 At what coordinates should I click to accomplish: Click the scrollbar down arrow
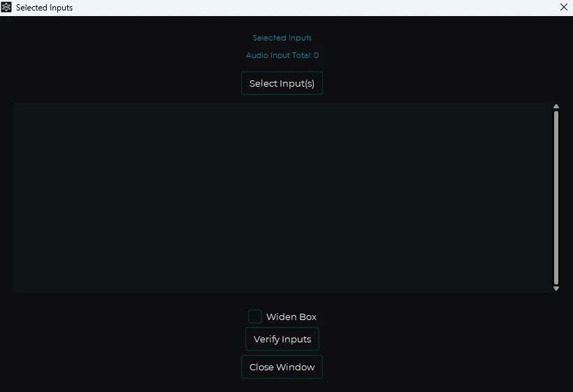(x=556, y=288)
